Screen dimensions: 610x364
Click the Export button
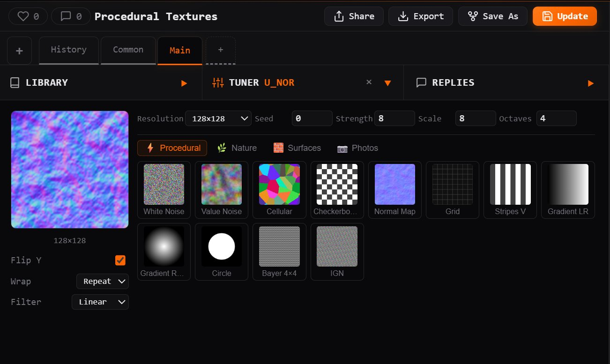(x=421, y=16)
